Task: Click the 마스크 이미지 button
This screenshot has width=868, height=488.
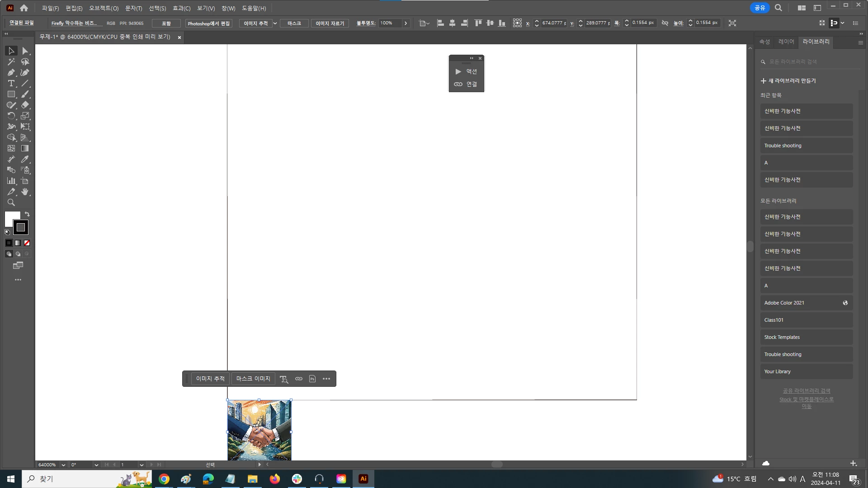Action: 253,379
